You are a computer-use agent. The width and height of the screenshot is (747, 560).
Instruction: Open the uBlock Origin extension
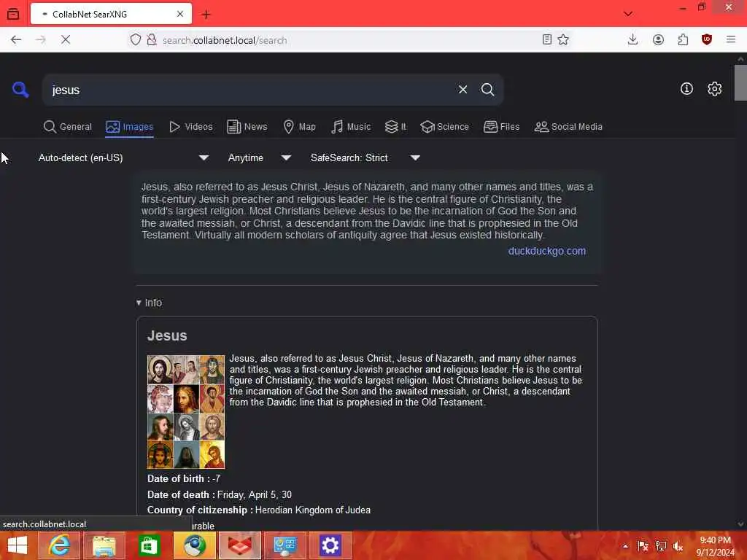pyautogui.click(x=707, y=40)
